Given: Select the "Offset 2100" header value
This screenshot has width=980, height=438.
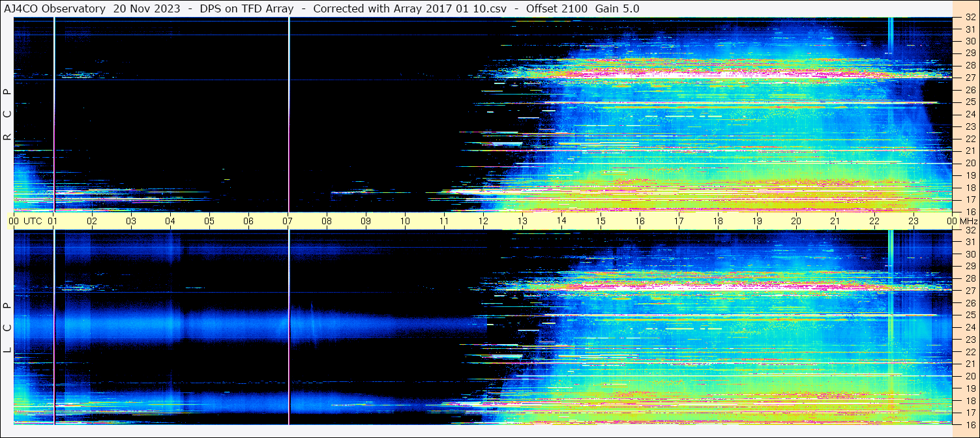Looking at the screenshot, I should click(x=557, y=8).
